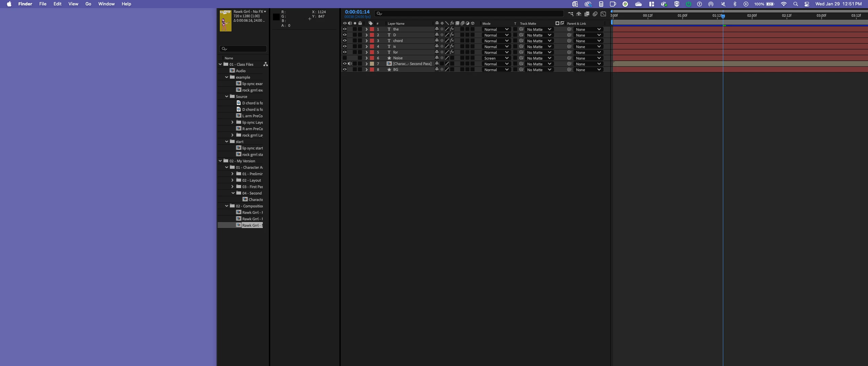
Task: Click the project flowchart view icon
Action: (265, 64)
